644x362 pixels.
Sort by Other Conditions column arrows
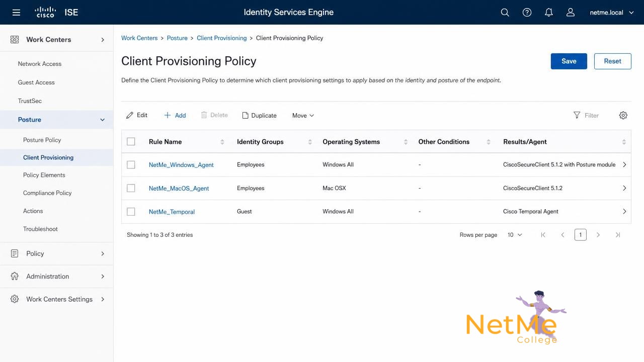pyautogui.click(x=488, y=142)
